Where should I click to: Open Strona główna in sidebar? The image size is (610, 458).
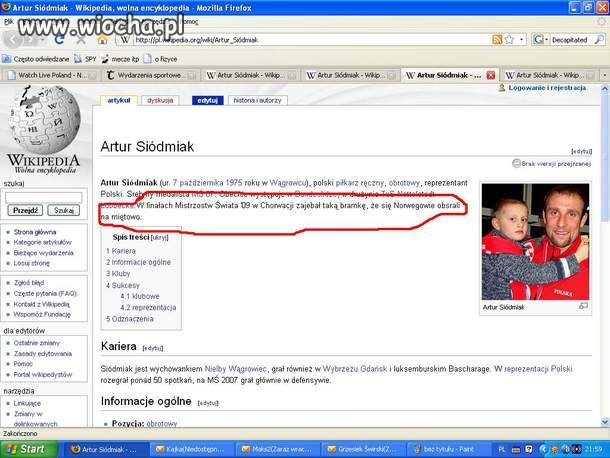tap(35, 232)
